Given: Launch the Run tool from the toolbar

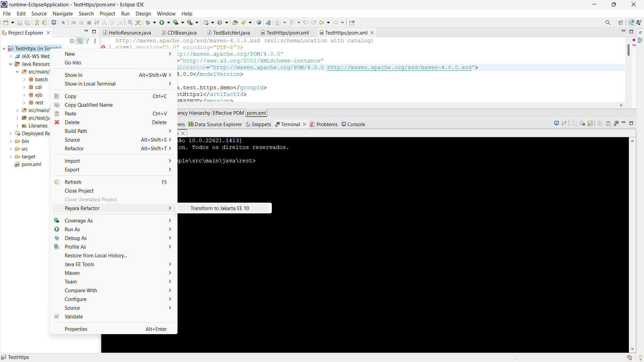Looking at the screenshot, I should (x=162, y=22).
